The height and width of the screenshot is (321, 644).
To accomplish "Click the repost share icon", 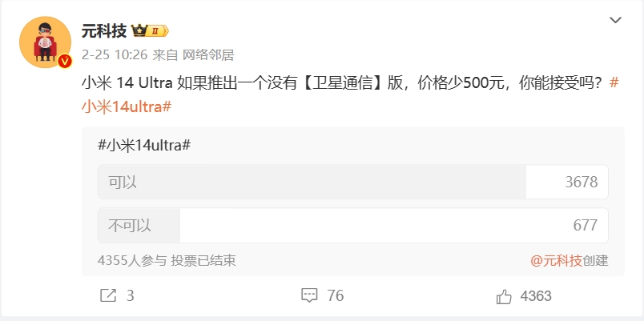I will click(x=107, y=296).
